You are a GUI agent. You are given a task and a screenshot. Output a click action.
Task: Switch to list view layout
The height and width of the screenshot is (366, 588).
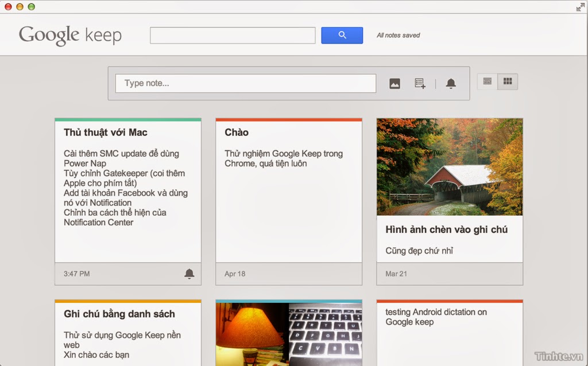click(x=487, y=81)
